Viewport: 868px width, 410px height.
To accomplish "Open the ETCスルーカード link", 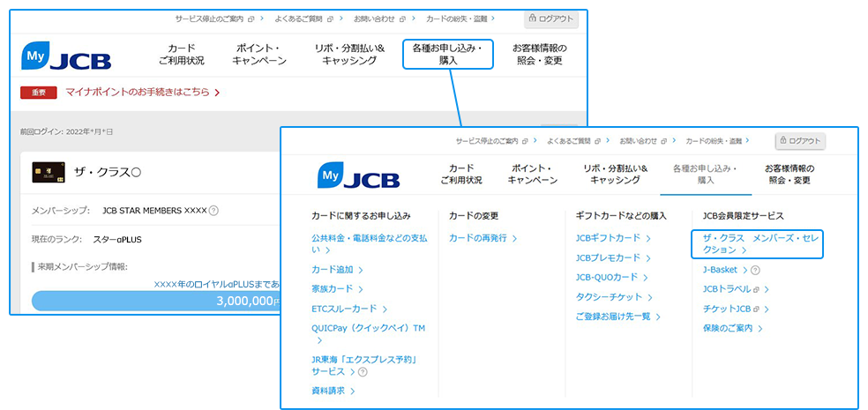I will pyautogui.click(x=349, y=309).
